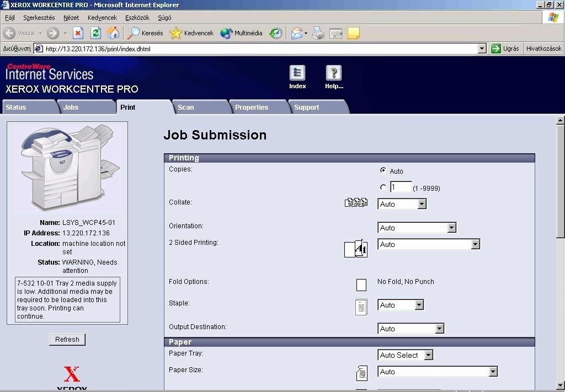Image resolution: width=565 pixels, height=392 pixels.
Task: Open the Eszközök menu
Action: [137, 18]
